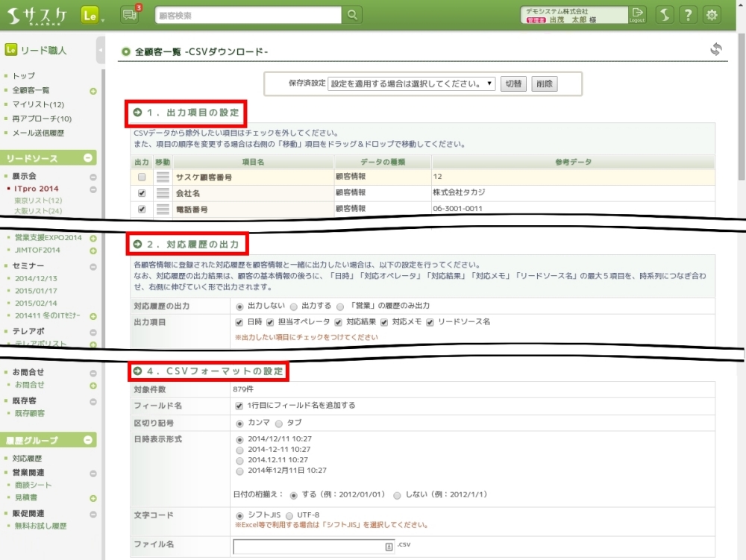Click the drag handle for 会社名 row
746x560 pixels.
pyautogui.click(x=163, y=193)
